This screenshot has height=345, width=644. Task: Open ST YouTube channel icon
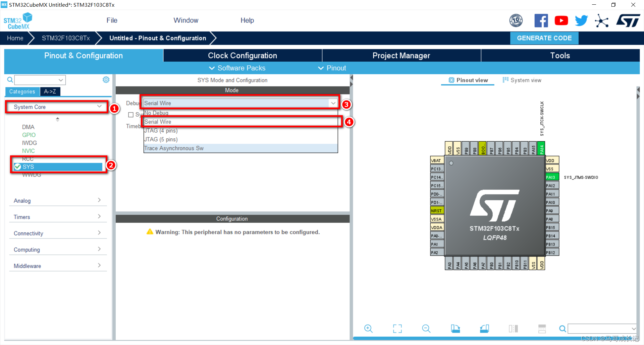coord(561,21)
